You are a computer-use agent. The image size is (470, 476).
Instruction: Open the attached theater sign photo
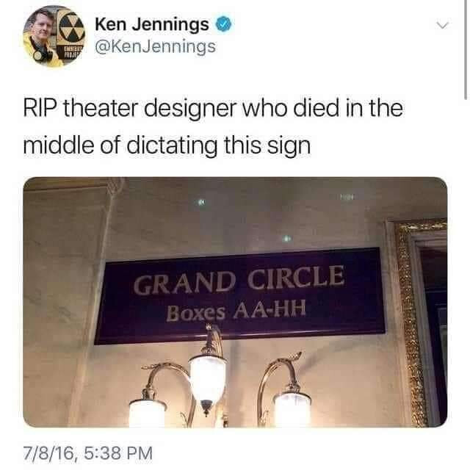(235, 302)
